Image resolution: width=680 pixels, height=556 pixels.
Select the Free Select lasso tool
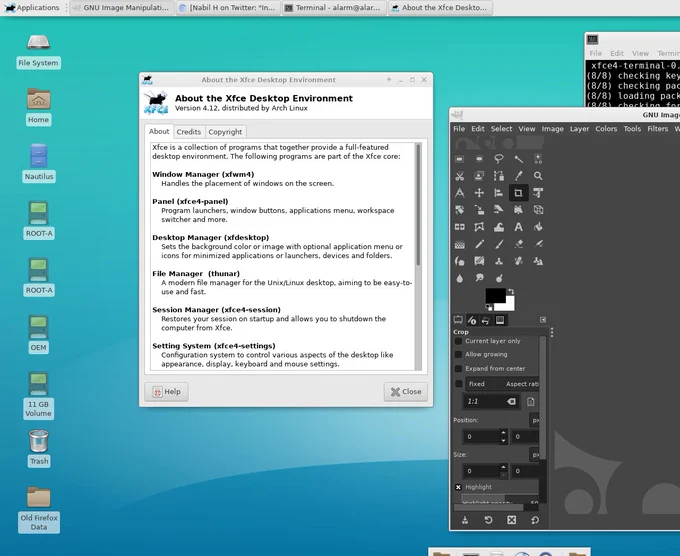click(x=499, y=159)
